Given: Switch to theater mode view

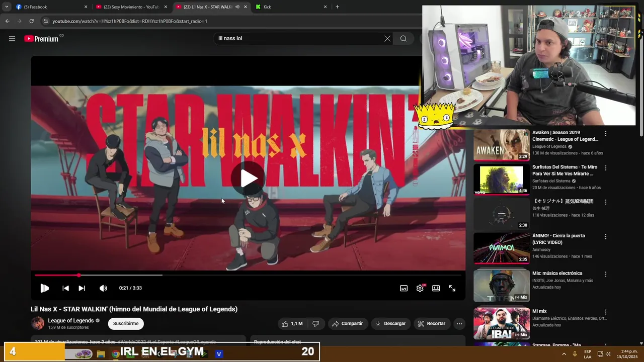Looking at the screenshot, I should coord(436,288).
